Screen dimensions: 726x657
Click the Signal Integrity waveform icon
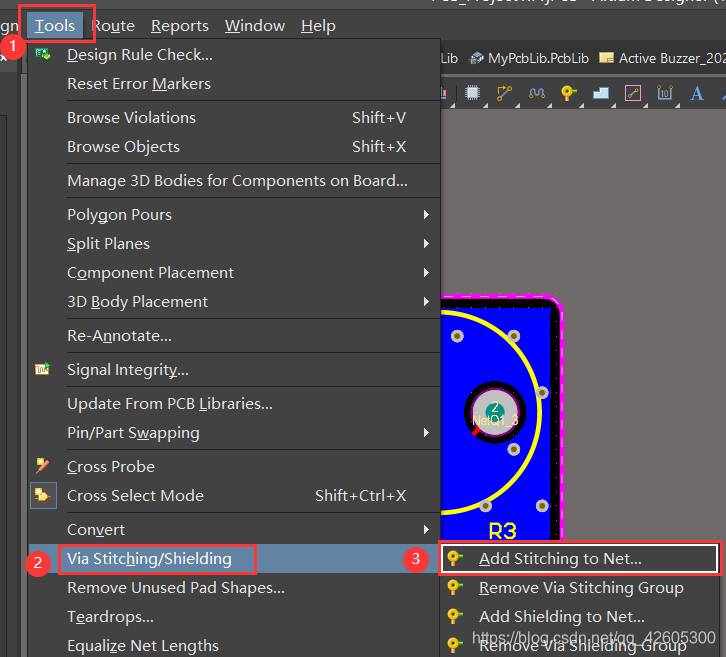[x=43, y=369]
